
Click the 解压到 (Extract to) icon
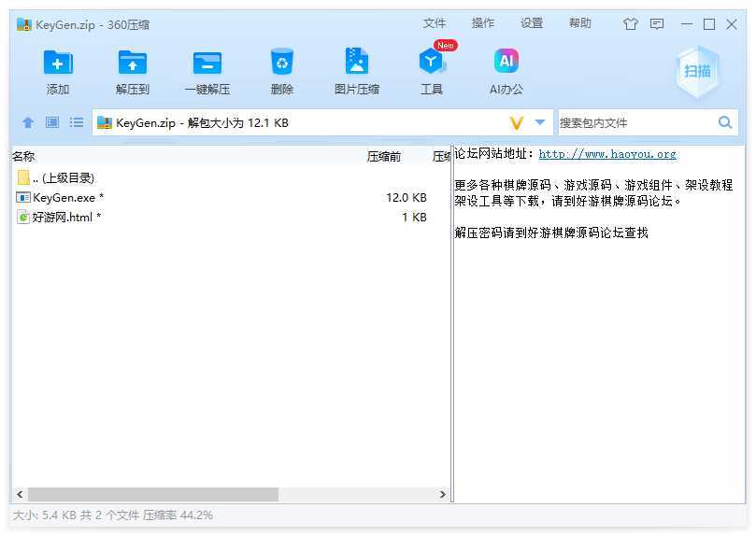pyautogui.click(x=133, y=63)
